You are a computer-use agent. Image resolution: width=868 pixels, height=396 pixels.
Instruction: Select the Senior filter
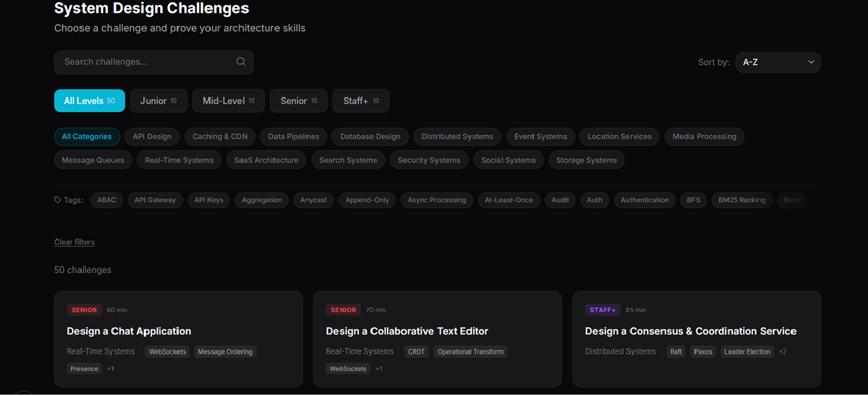(298, 100)
